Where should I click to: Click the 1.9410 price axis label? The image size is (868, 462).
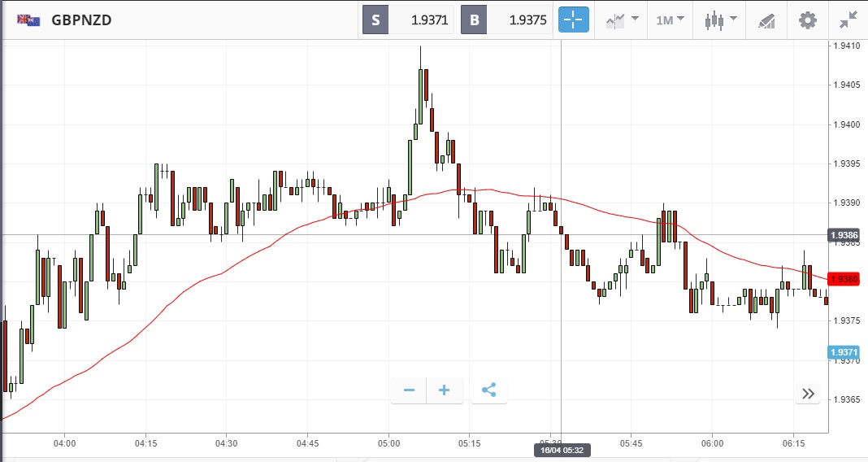[x=847, y=46]
